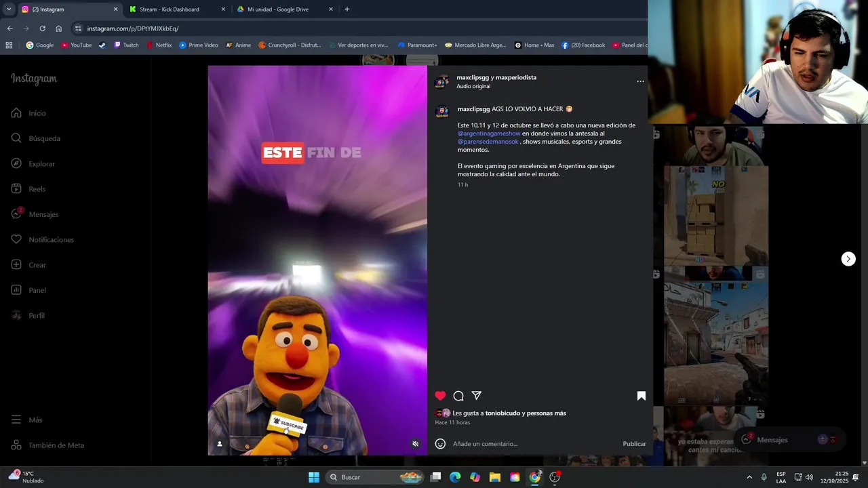Viewport: 868px width, 488px height.
Task: Click the Añade un comentario field
Action: [534, 444]
